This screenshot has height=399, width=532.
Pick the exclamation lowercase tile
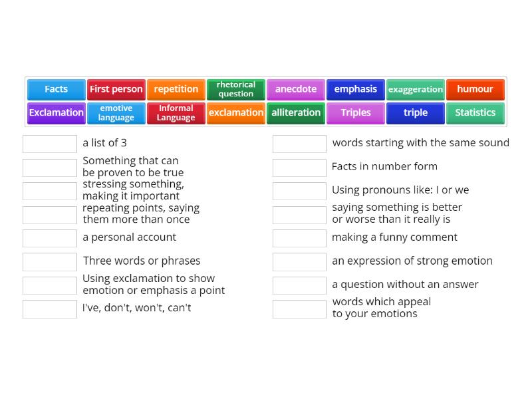pos(235,112)
